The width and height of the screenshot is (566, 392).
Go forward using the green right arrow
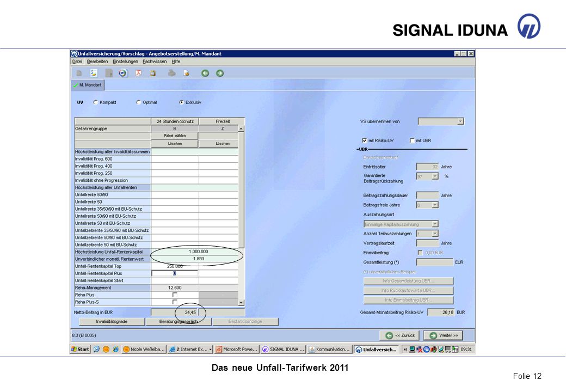tap(220, 73)
